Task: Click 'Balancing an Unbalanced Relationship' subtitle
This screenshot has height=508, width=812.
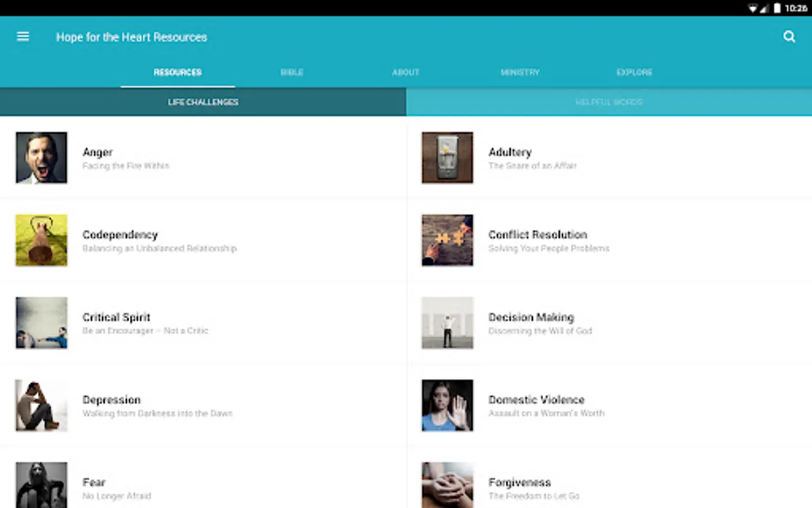Action: coord(160,248)
